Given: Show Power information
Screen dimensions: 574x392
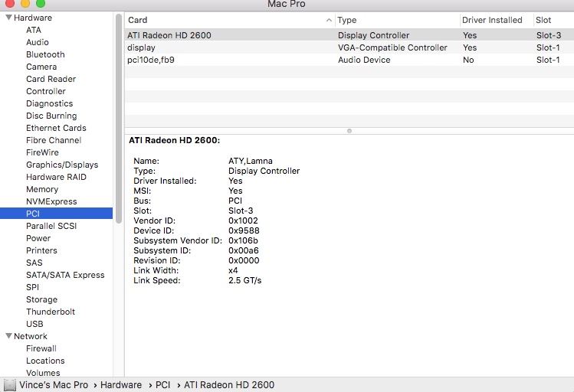Looking at the screenshot, I should point(38,238).
